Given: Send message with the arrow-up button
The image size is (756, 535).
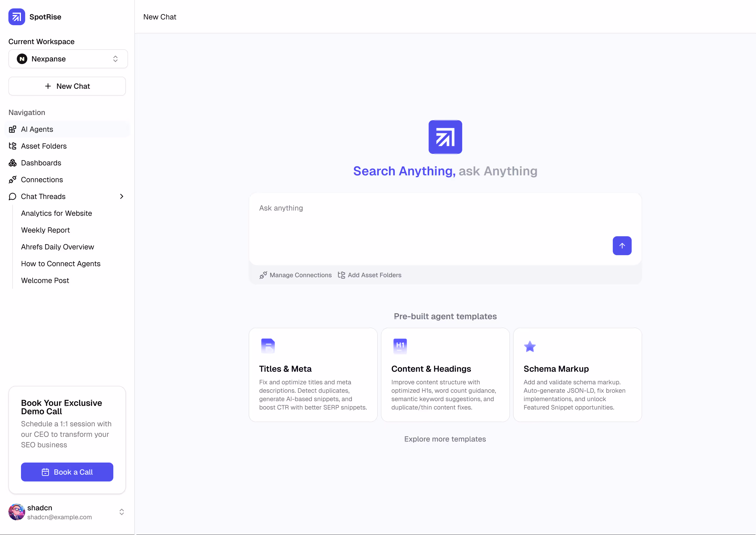Looking at the screenshot, I should pyautogui.click(x=622, y=245).
